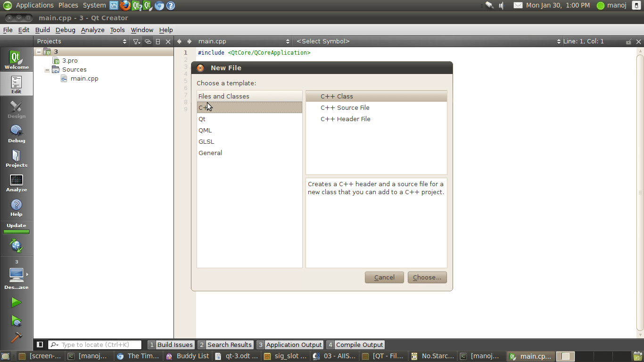Click the network connection tray icon
This screenshot has width=644, height=362.
pyautogui.click(x=490, y=6)
